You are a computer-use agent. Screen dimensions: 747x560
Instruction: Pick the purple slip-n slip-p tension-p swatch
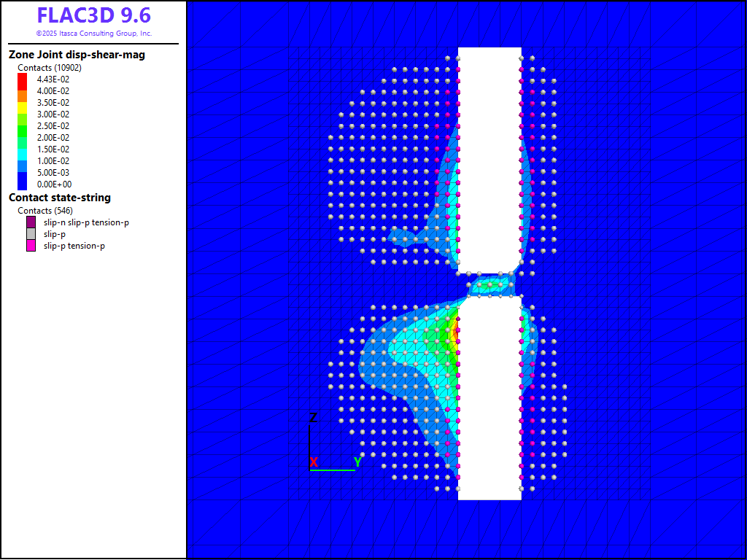point(31,222)
